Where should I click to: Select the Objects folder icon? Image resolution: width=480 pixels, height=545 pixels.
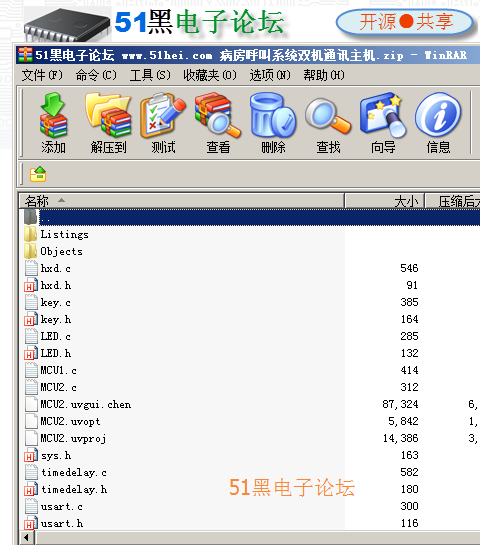31,251
